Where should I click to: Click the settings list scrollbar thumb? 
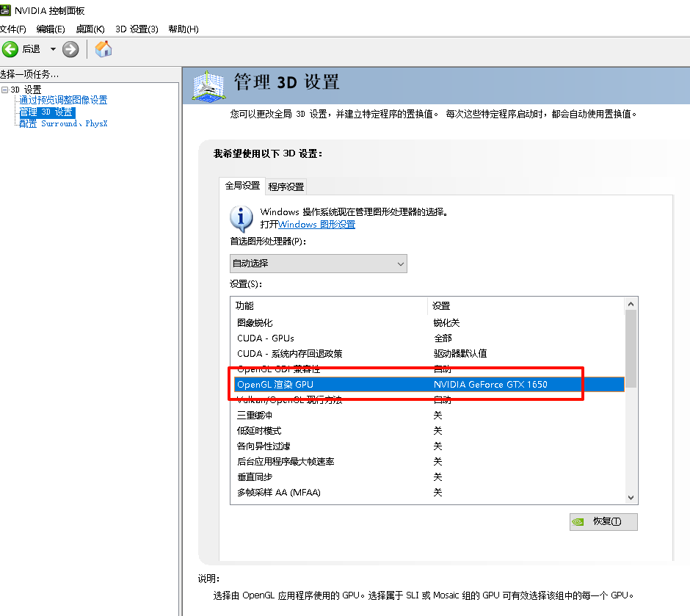(631, 349)
